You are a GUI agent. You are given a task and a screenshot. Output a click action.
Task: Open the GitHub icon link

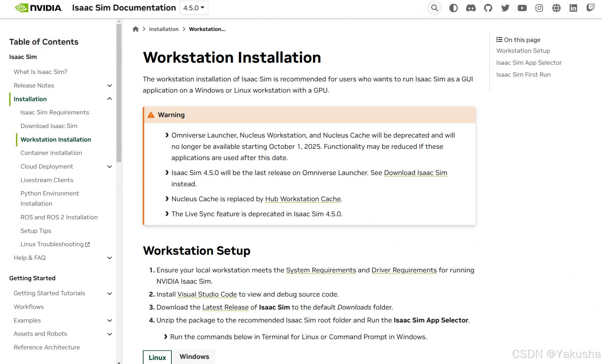[488, 8]
